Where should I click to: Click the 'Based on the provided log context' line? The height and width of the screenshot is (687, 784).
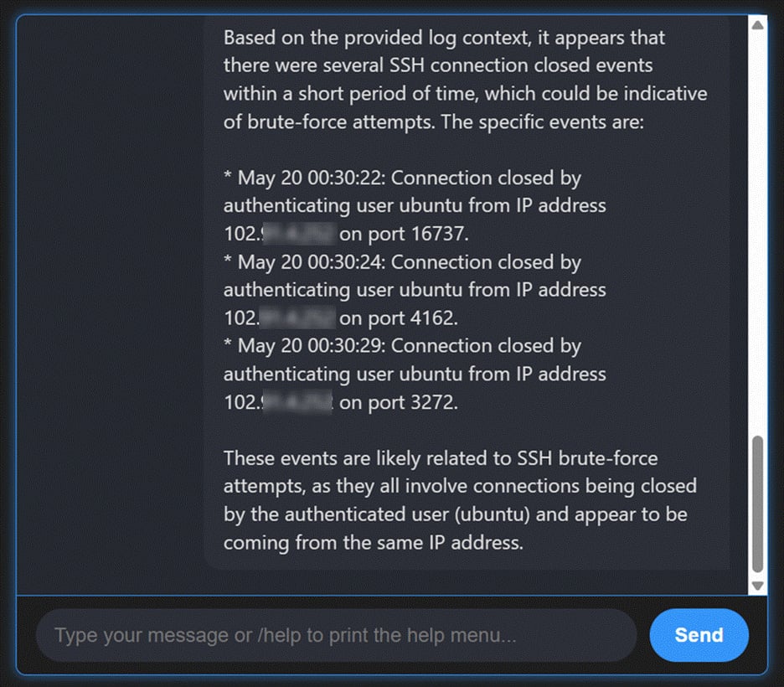444,38
